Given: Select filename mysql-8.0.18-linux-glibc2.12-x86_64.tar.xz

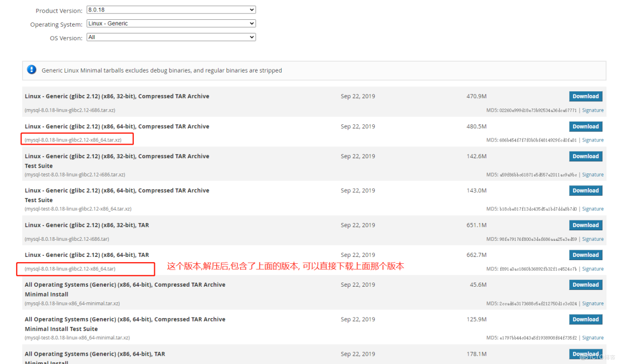Looking at the screenshot, I should pyautogui.click(x=73, y=140).
